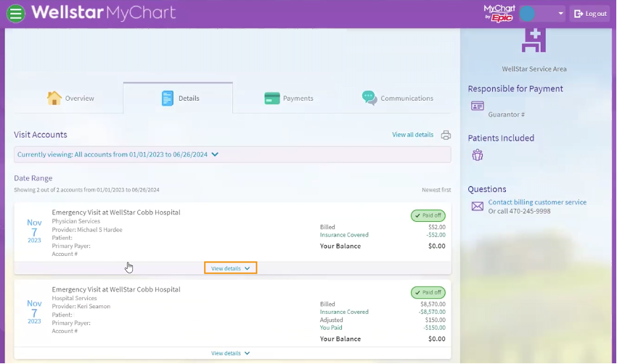Screen dimensions: 617x364
Task: Expand View details for Hospital Services visit
Action: pyautogui.click(x=231, y=353)
